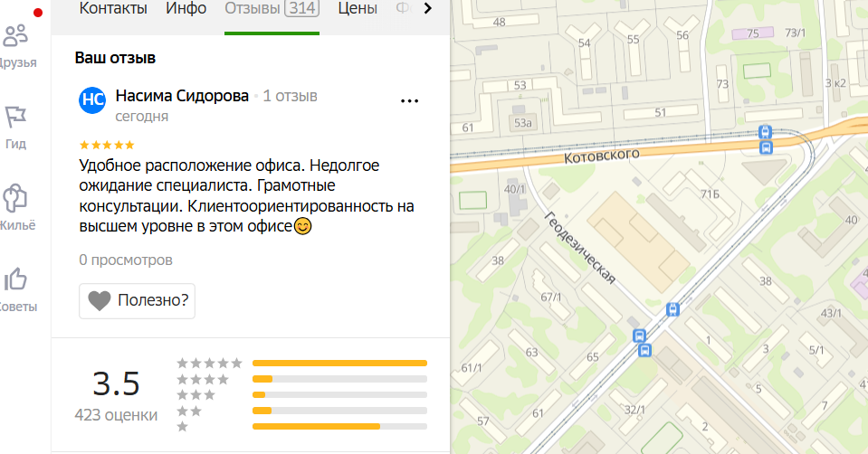Click the heart icon in Полезно button
This screenshot has height=454, width=868.
click(x=100, y=300)
